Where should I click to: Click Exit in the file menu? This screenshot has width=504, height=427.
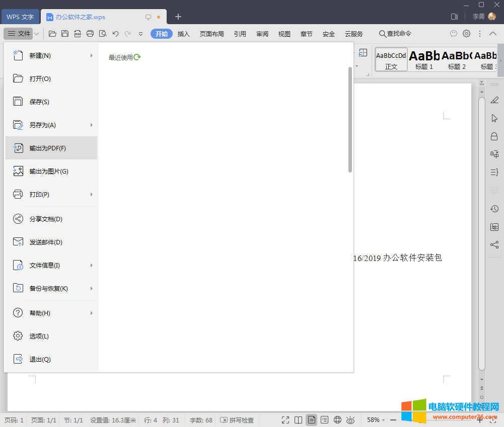coord(40,359)
